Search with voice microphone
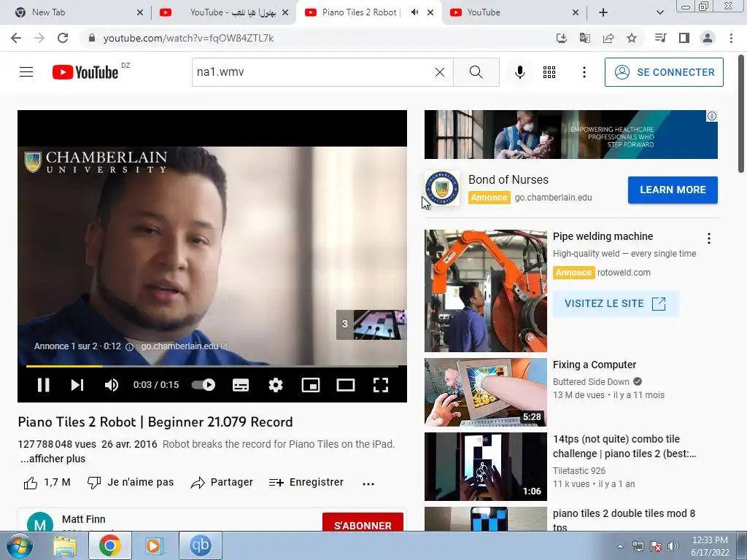 [519, 72]
